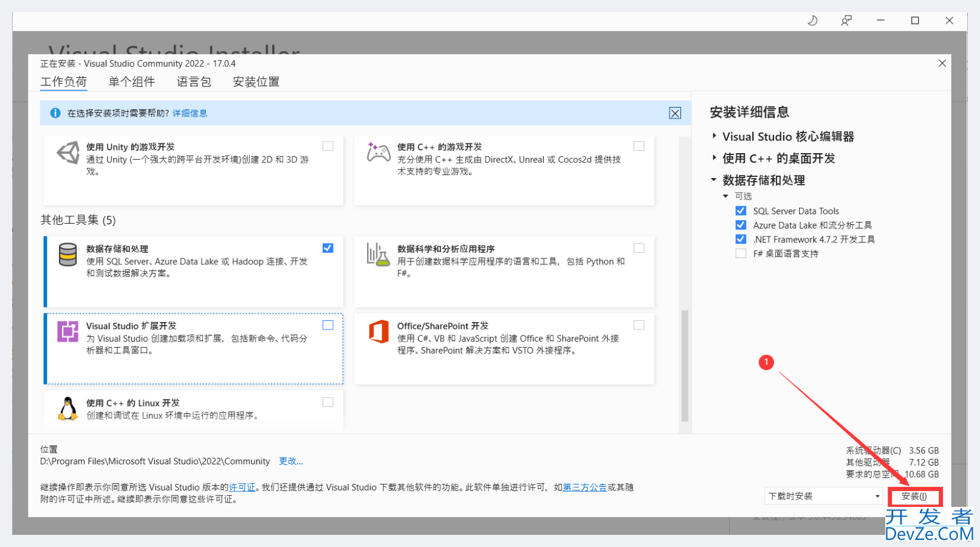The image size is (980, 547).
Task: Click the 安装 install button
Action: pyautogui.click(x=914, y=497)
